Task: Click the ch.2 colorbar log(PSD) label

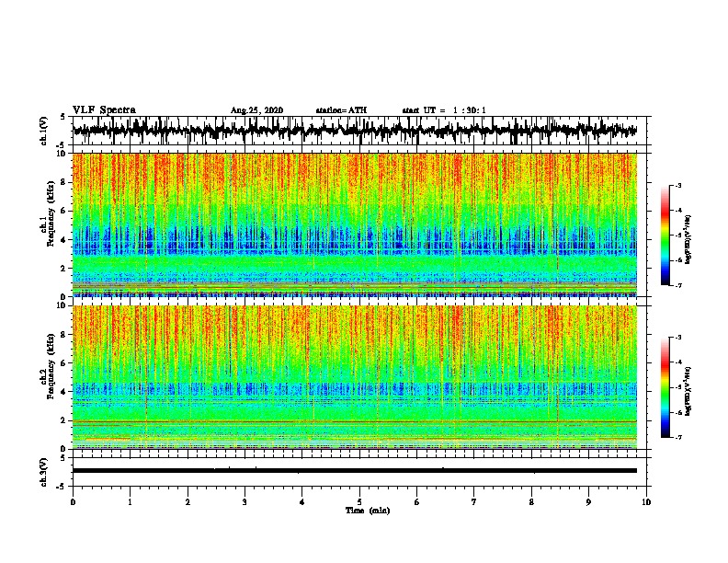Action: [x=688, y=391]
